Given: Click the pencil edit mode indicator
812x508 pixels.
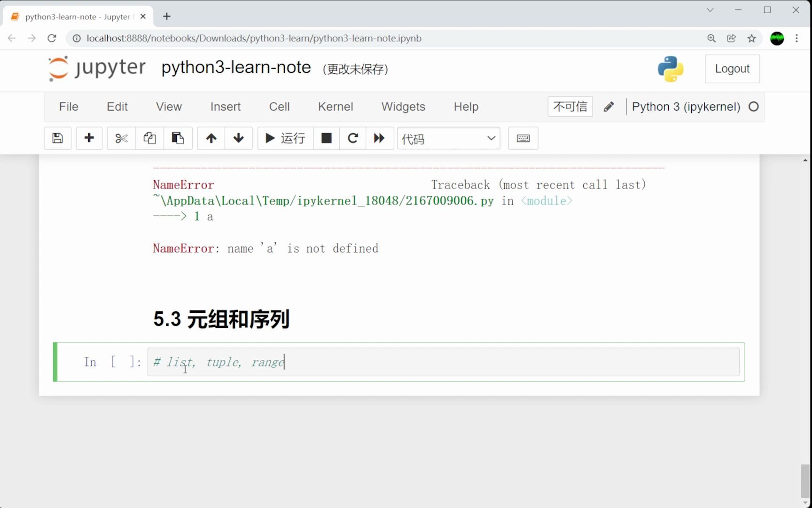Looking at the screenshot, I should pos(609,107).
